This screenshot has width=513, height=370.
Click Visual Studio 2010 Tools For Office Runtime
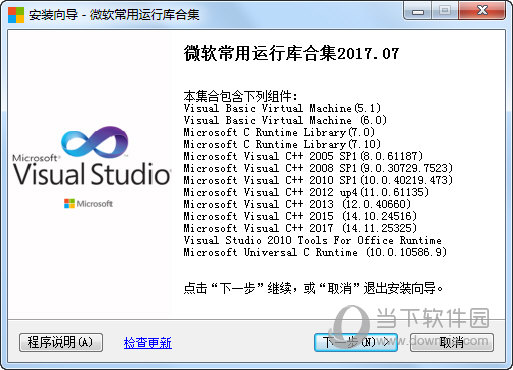(x=312, y=240)
